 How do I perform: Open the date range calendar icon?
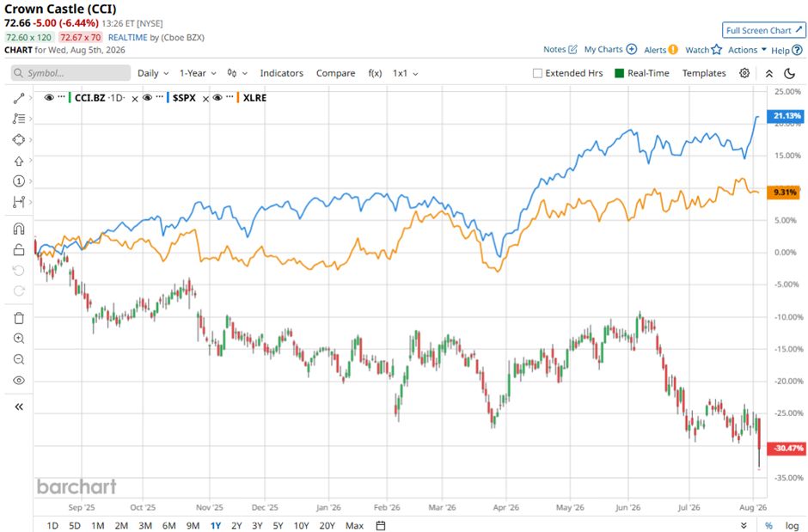[381, 525]
